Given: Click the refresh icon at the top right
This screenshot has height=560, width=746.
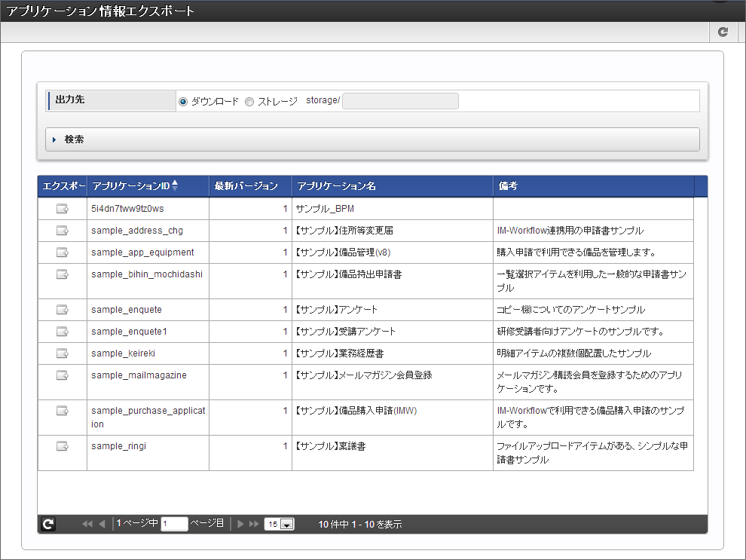Looking at the screenshot, I should point(722,32).
